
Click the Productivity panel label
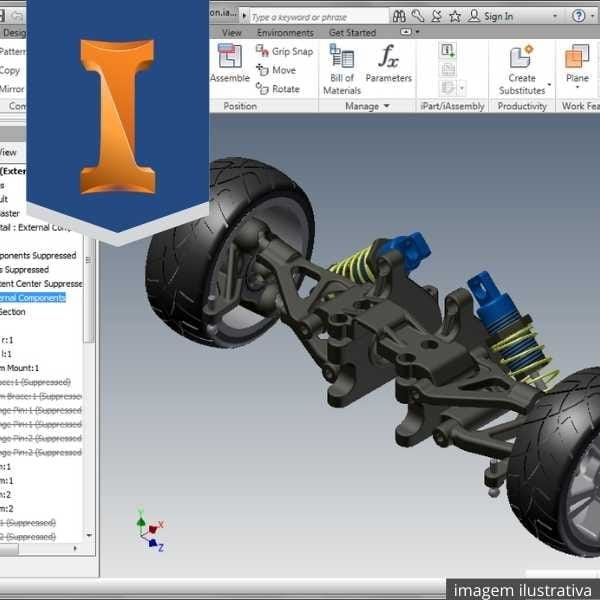coord(522,106)
